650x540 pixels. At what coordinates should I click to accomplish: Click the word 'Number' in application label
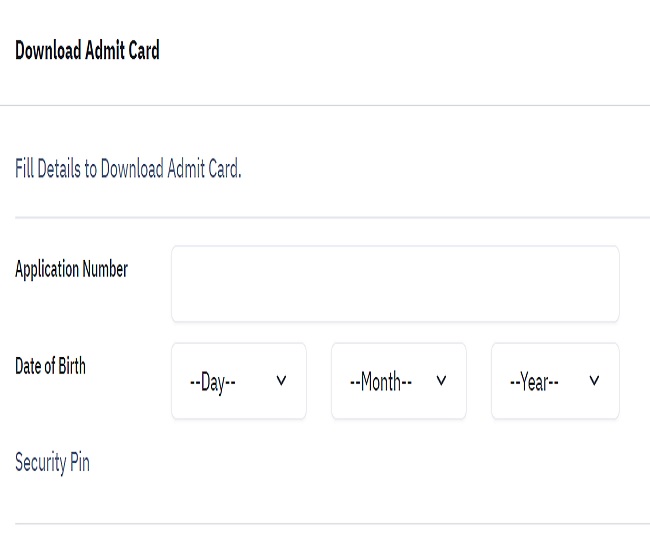(x=104, y=269)
